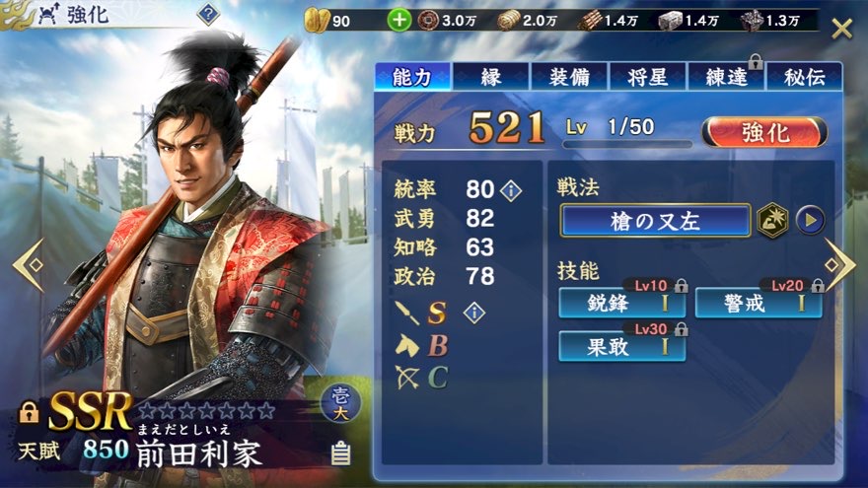
Task: Click the level experience progress bar
Action: [x=627, y=144]
